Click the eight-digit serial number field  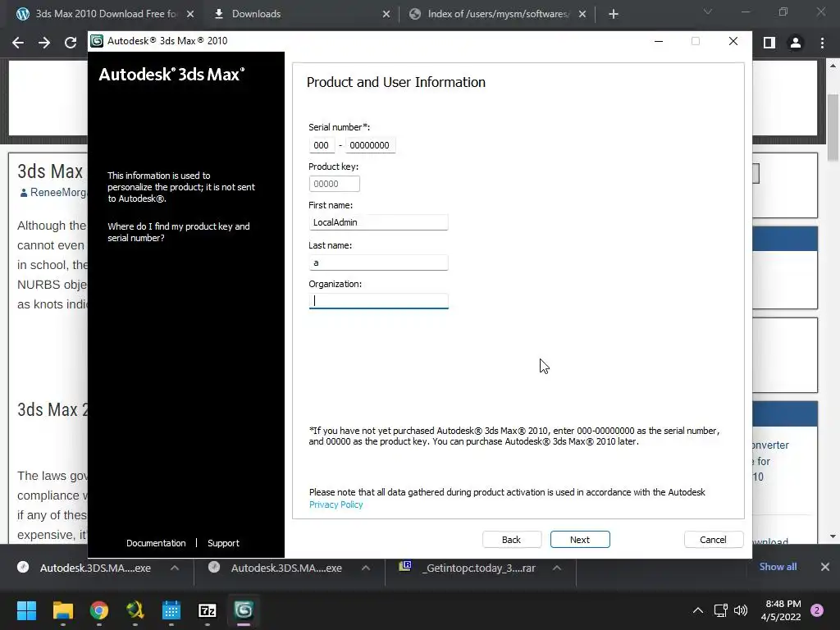[370, 145]
